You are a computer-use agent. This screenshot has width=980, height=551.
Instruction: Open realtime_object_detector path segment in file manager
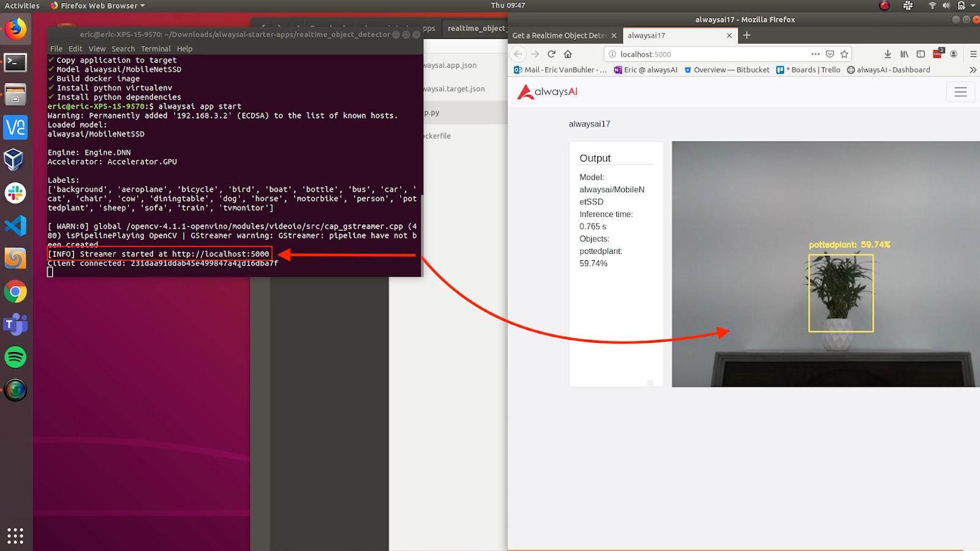[477, 28]
